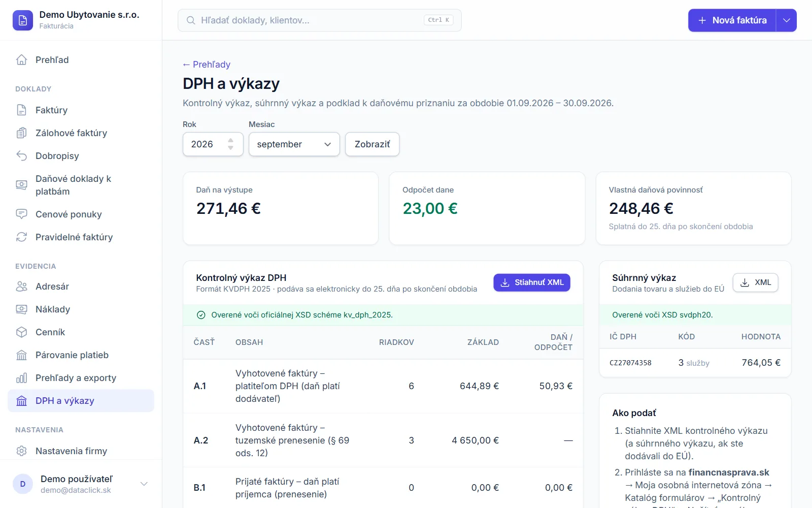
Task: Click the Zálohové faktúry clipboard icon
Action: tap(21, 133)
